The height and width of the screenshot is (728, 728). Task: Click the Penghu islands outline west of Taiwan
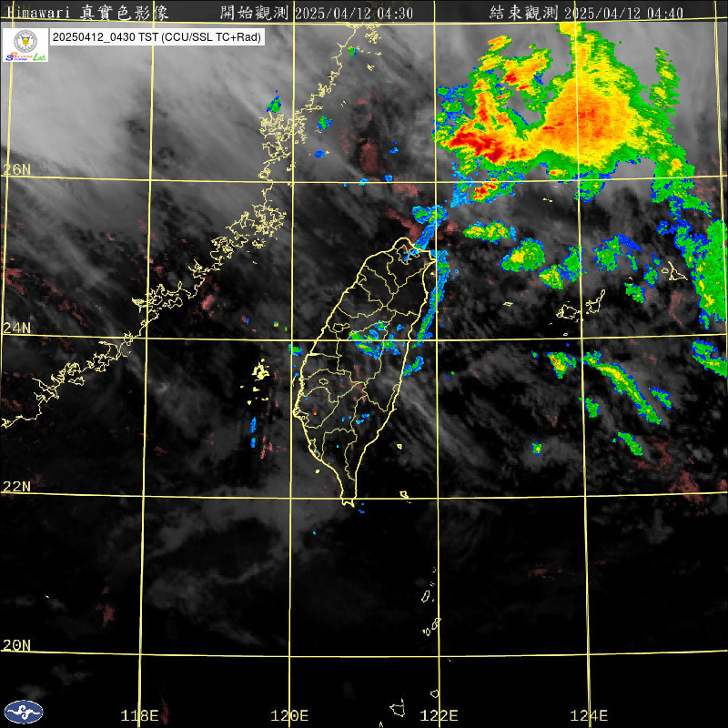click(260, 371)
